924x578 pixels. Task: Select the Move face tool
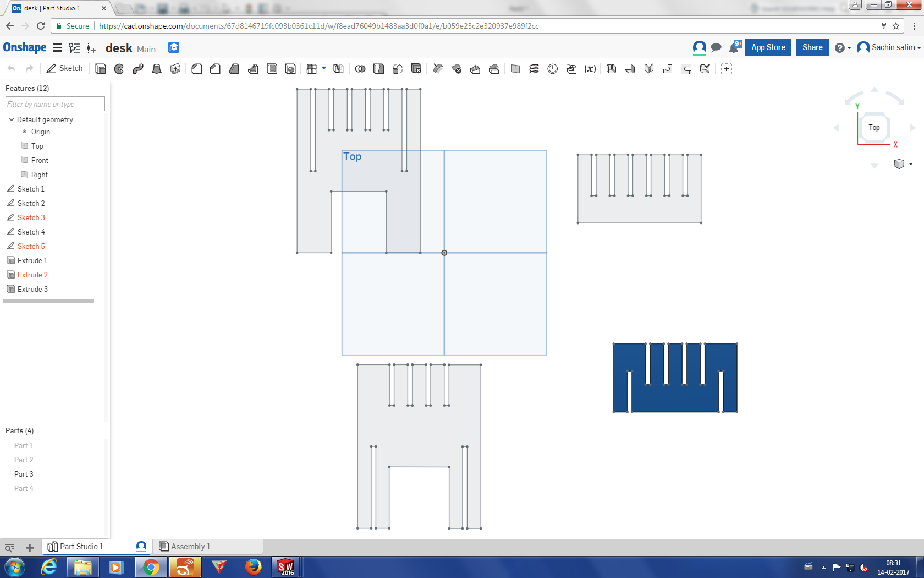475,69
